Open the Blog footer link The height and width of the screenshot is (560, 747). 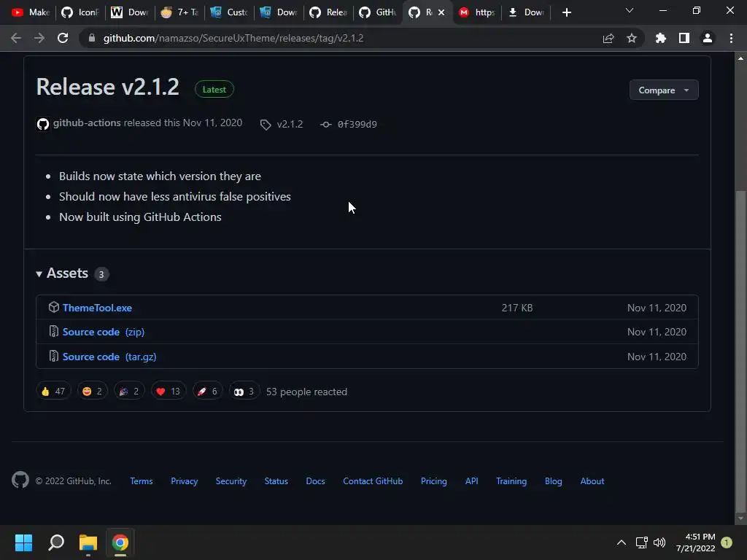[x=554, y=481]
